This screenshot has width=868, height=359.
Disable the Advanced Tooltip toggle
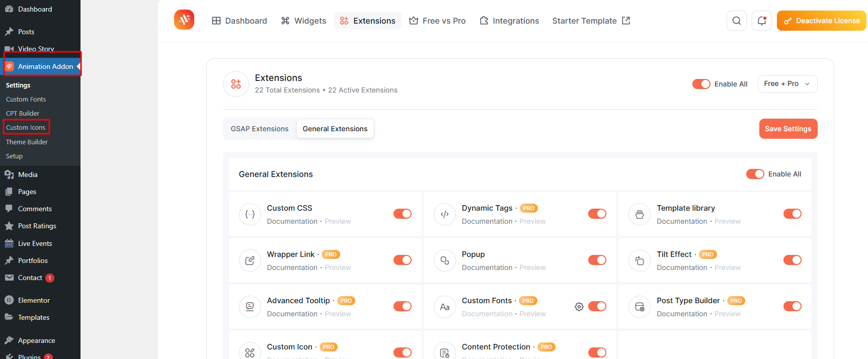coord(403,306)
